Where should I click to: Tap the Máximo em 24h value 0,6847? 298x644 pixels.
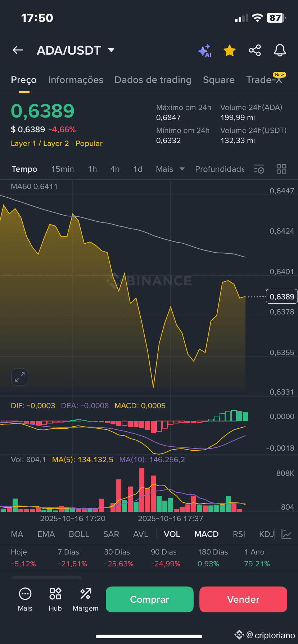tap(168, 118)
